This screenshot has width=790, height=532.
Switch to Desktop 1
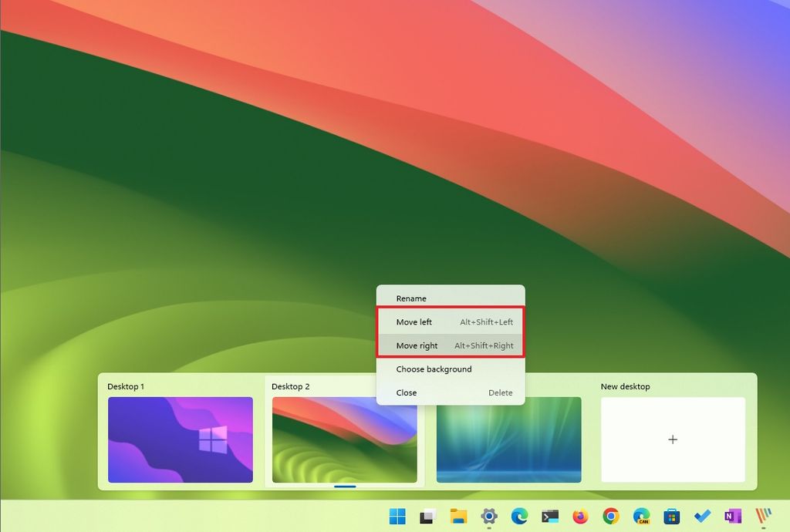point(180,439)
